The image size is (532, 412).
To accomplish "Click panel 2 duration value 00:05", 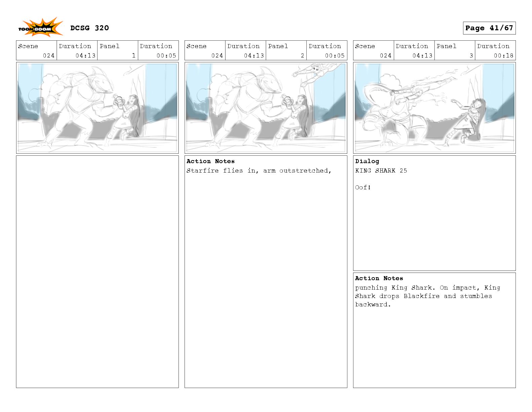I will pos(335,55).
